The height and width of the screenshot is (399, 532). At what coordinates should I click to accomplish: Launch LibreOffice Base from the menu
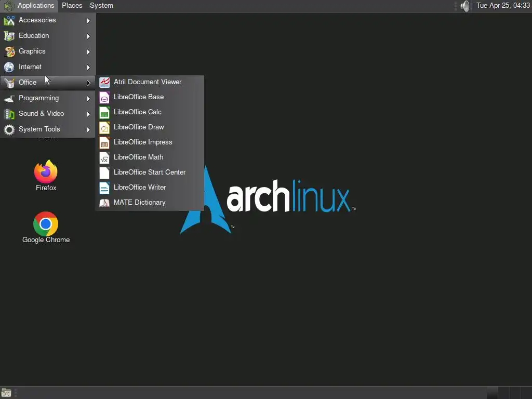click(x=150, y=97)
